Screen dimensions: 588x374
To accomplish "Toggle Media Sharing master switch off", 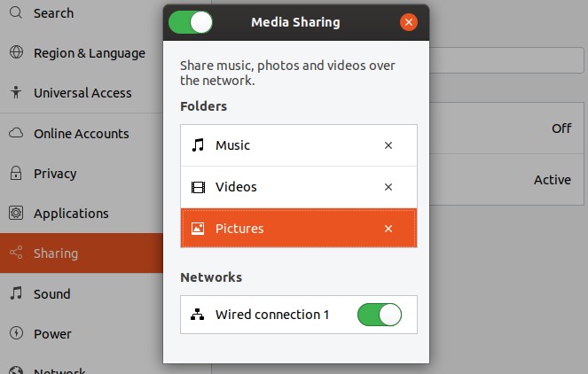I will click(190, 21).
